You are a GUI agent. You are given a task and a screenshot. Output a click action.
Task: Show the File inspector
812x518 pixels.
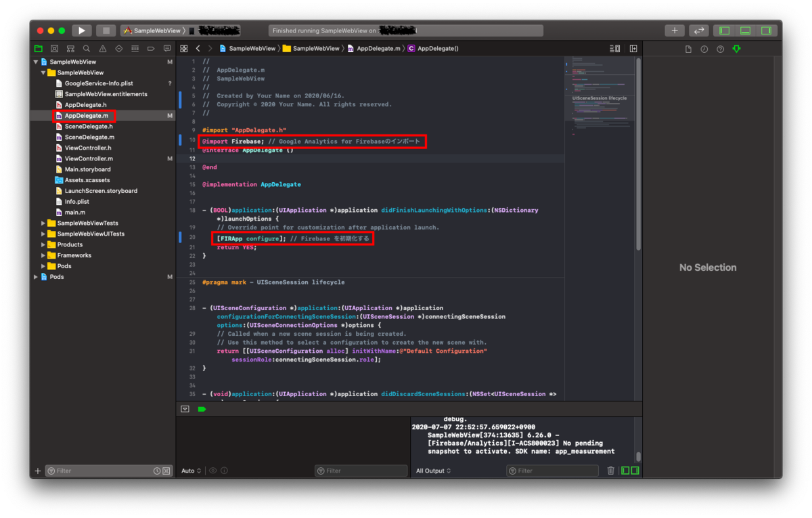[x=688, y=49]
